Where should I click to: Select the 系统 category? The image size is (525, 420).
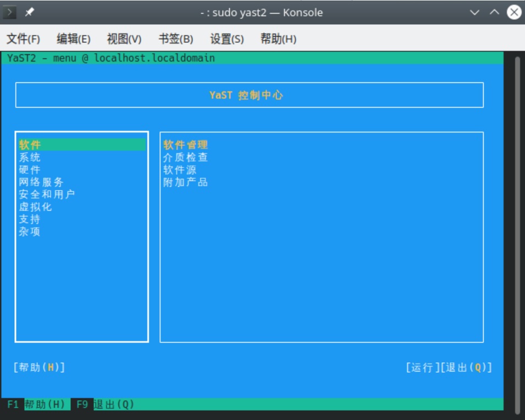point(30,157)
